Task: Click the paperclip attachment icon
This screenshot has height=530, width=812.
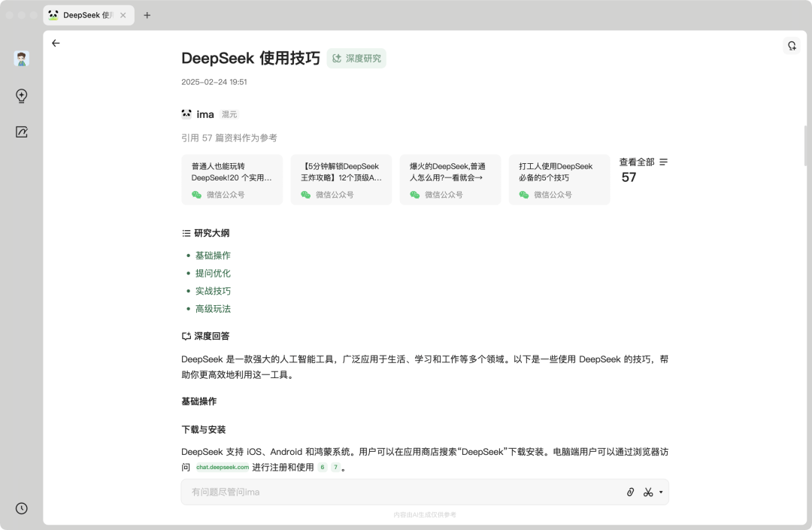Action: pos(630,492)
